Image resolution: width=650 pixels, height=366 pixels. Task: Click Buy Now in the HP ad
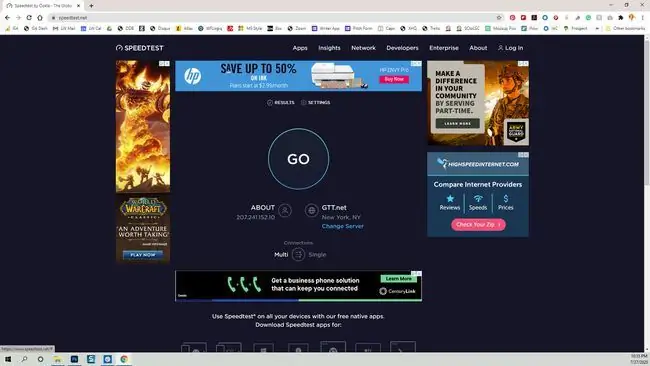pyautogui.click(x=394, y=79)
